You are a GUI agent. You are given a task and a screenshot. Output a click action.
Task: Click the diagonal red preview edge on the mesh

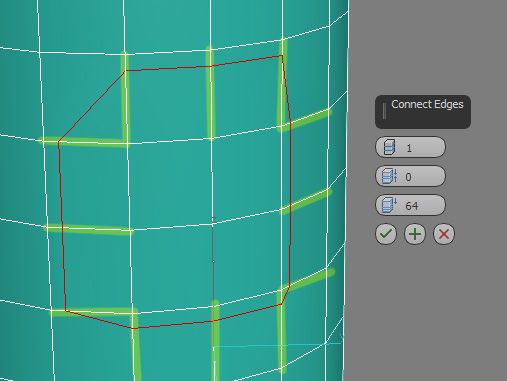[92, 106]
